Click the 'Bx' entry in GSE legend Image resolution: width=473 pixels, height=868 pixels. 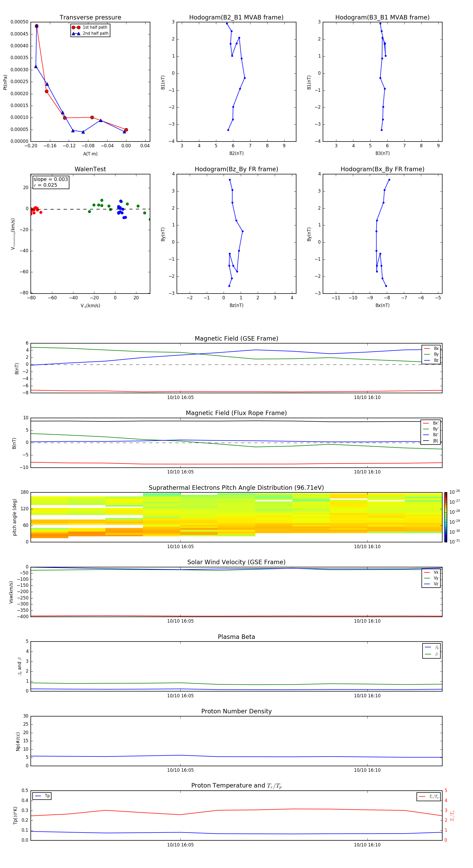coord(431,349)
